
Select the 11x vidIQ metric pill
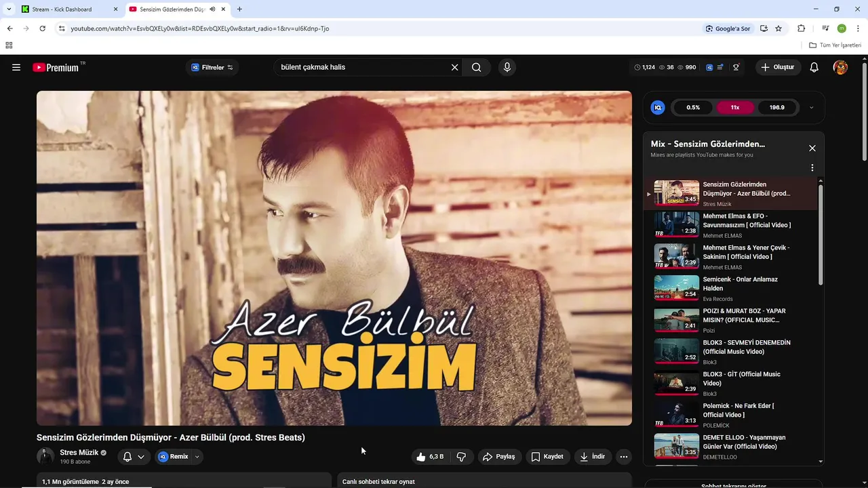tap(735, 107)
